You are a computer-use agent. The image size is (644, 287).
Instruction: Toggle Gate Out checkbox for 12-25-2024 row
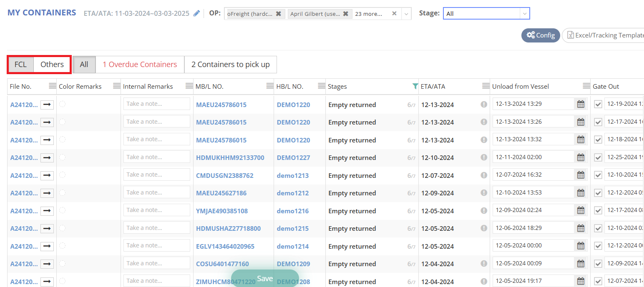(598, 157)
